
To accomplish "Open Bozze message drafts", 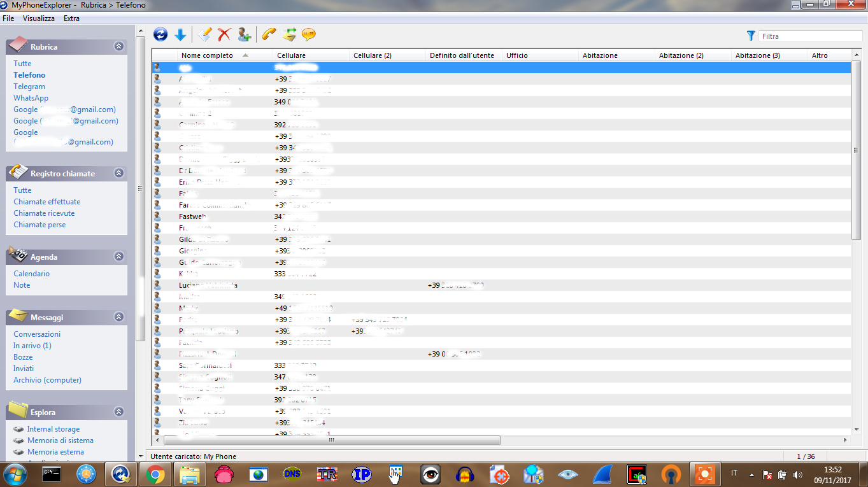I will point(23,357).
